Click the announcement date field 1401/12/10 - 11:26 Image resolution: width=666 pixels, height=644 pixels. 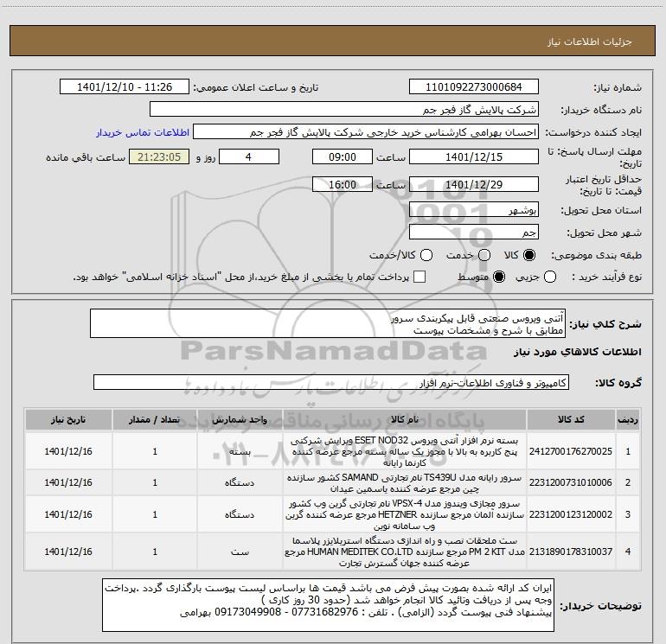(x=125, y=87)
